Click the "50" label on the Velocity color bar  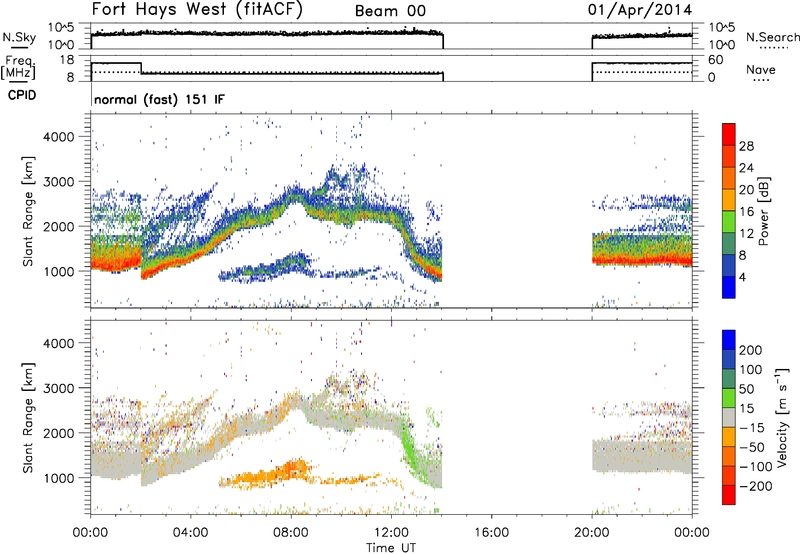(747, 389)
